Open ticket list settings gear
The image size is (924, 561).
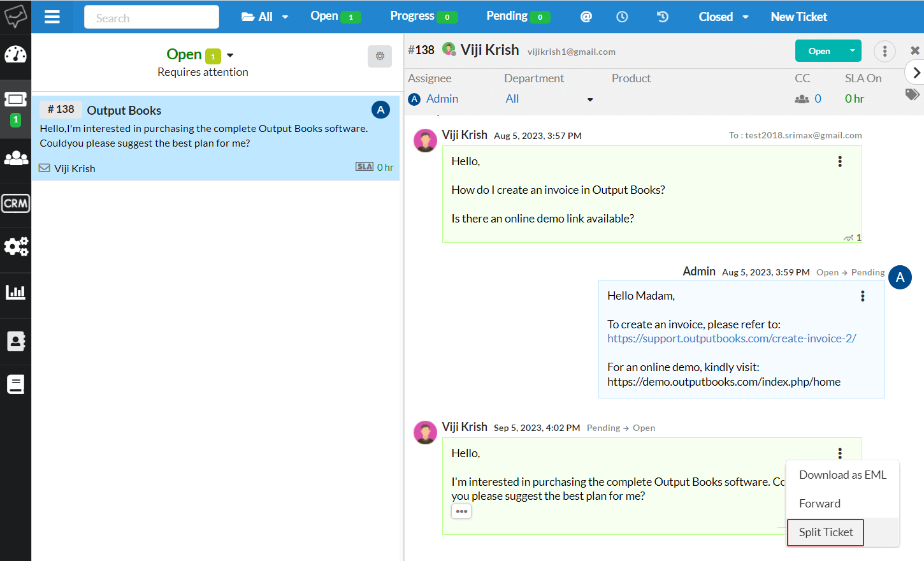(x=380, y=56)
